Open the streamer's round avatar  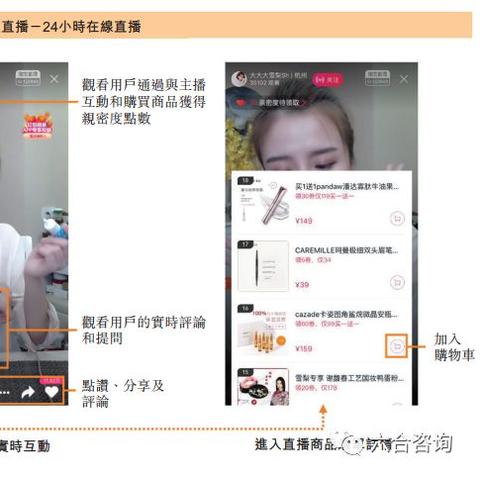[x=239, y=79]
